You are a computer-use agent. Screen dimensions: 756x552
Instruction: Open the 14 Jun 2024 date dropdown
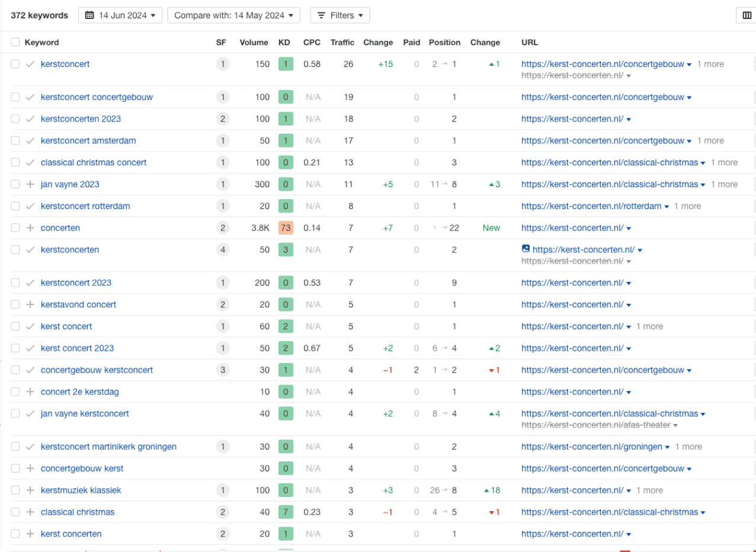point(120,15)
